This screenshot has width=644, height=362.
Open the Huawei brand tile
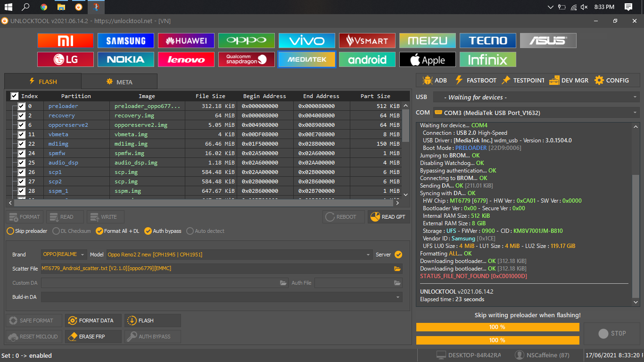pos(186,41)
